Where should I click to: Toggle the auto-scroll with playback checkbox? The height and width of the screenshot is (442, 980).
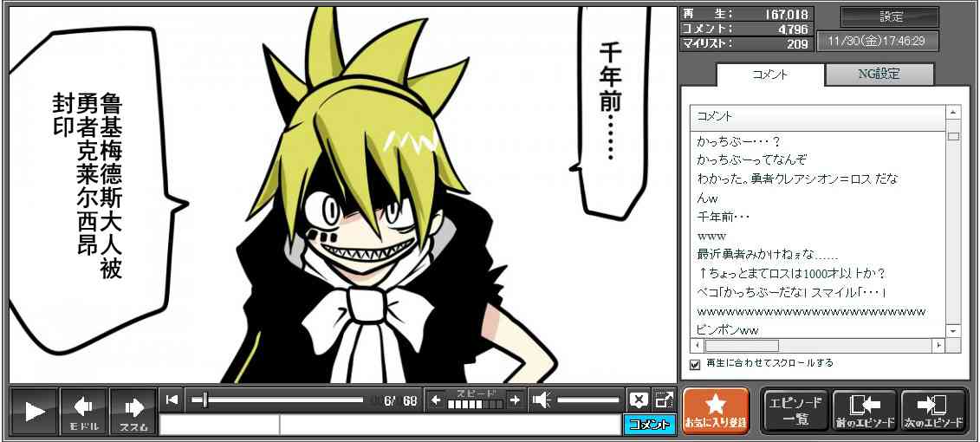(x=694, y=364)
